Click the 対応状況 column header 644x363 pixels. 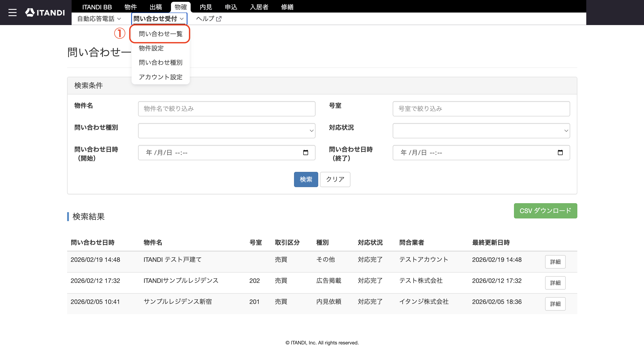click(370, 242)
